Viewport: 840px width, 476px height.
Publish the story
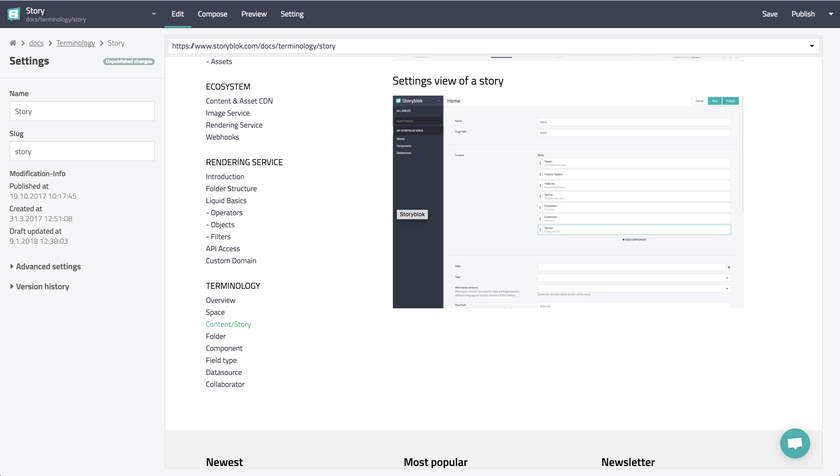803,14
